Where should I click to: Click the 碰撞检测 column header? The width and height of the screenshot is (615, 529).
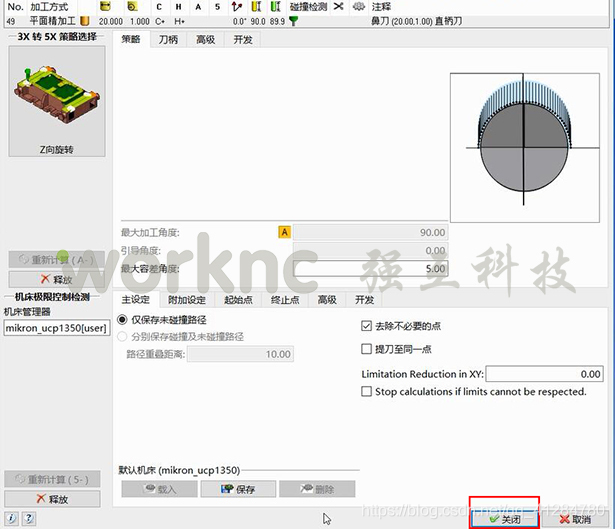308,7
